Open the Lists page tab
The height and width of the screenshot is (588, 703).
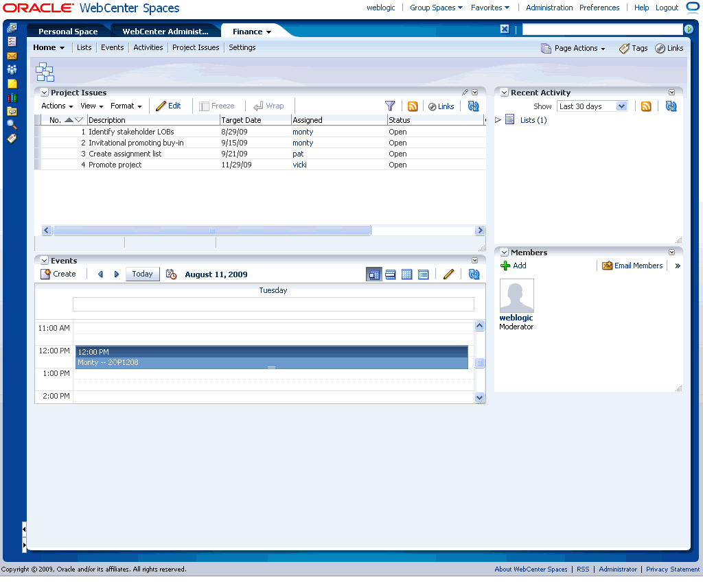(x=84, y=47)
